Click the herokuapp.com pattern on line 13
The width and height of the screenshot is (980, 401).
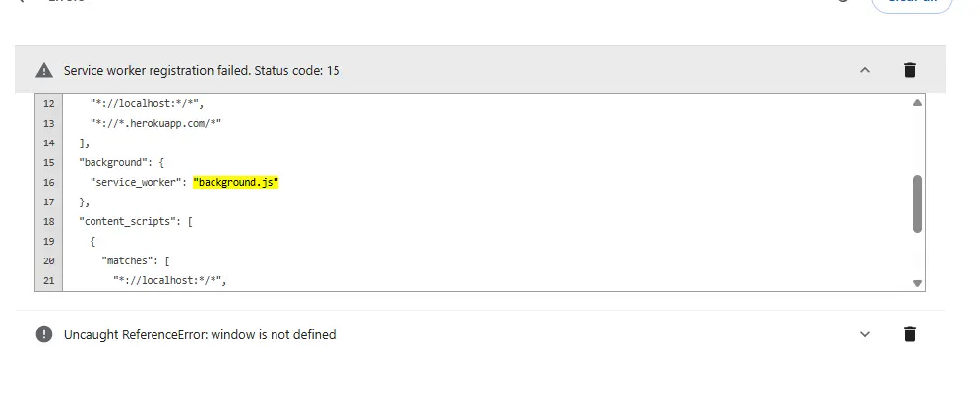(x=156, y=123)
